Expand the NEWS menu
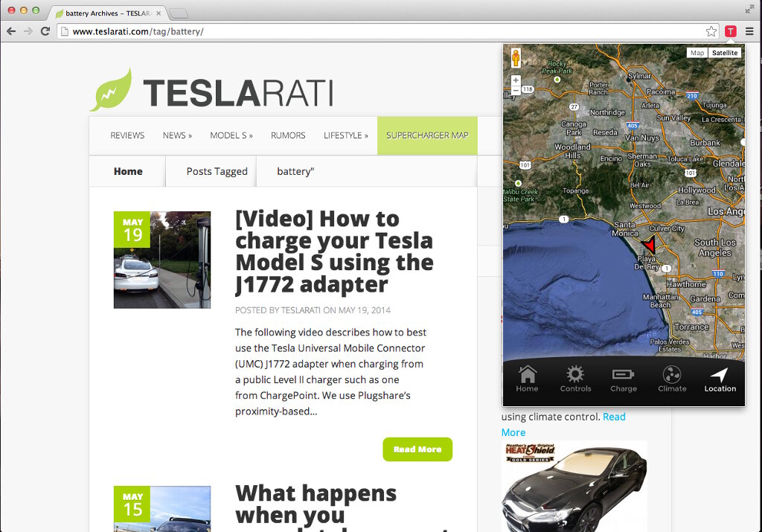 point(177,135)
